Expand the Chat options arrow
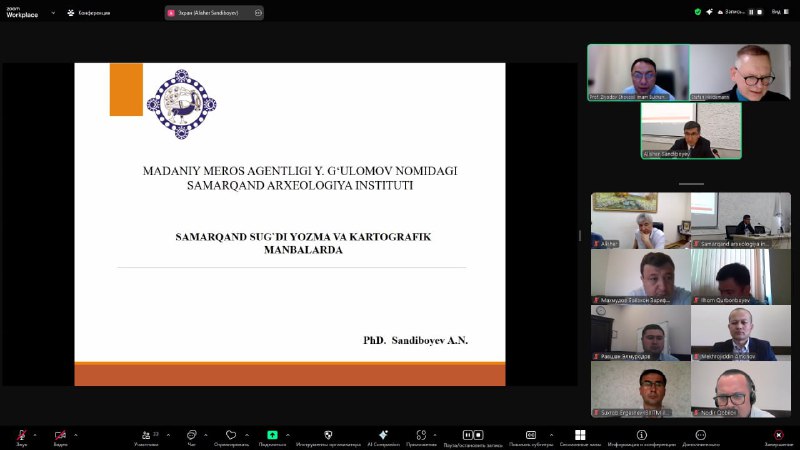The width and height of the screenshot is (800, 450). (206, 435)
